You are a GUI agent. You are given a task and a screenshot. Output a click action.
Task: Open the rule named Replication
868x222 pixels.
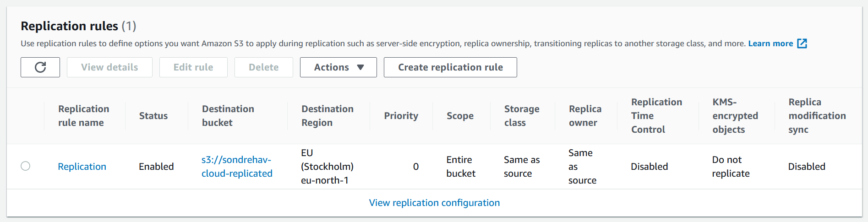tap(82, 167)
